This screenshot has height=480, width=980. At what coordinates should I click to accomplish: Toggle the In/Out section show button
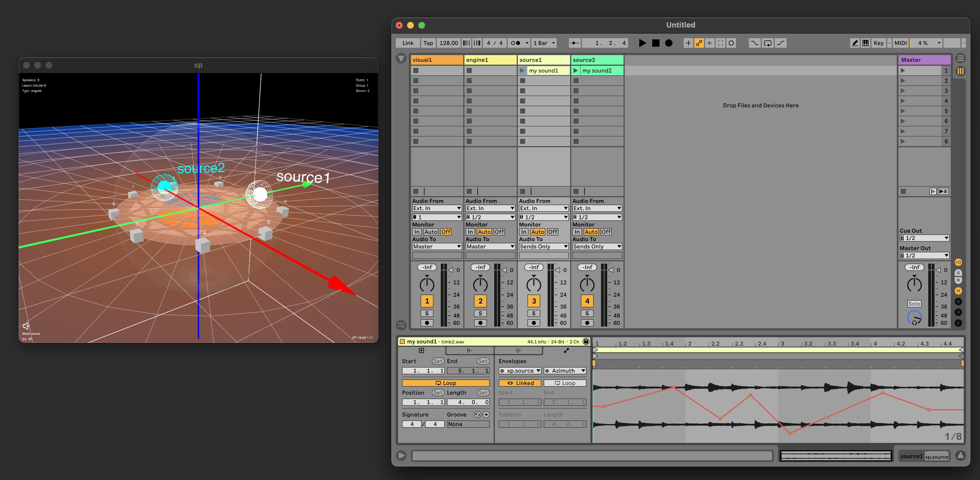[x=958, y=262]
